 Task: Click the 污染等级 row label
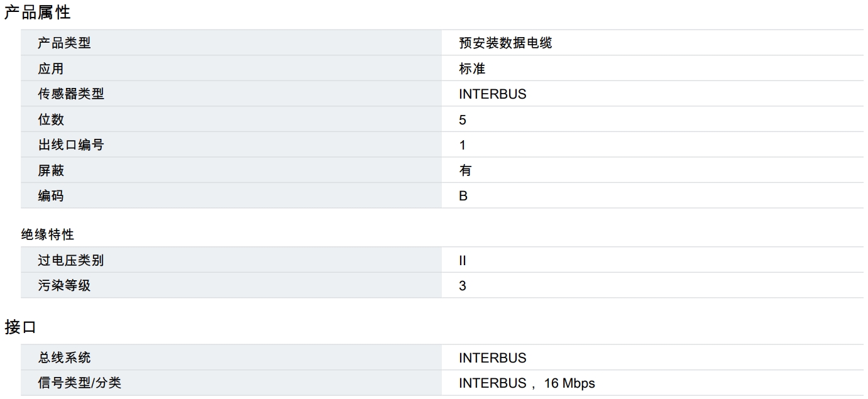tap(64, 286)
